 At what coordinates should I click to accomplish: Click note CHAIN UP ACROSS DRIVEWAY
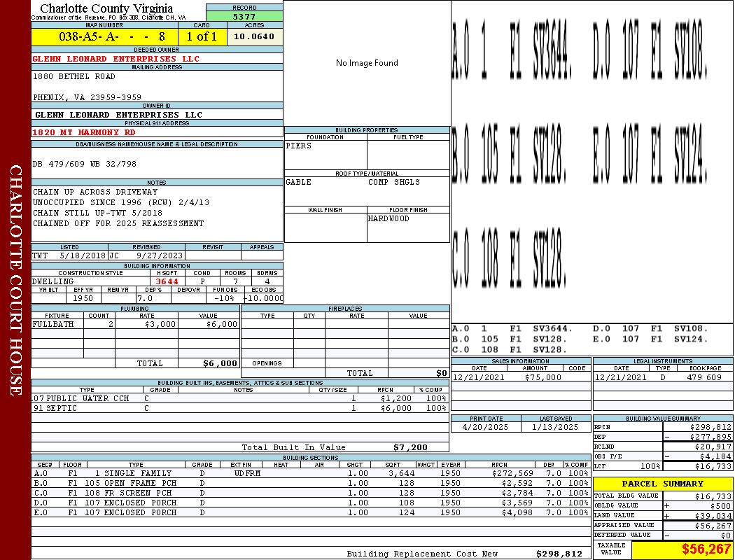click(95, 192)
